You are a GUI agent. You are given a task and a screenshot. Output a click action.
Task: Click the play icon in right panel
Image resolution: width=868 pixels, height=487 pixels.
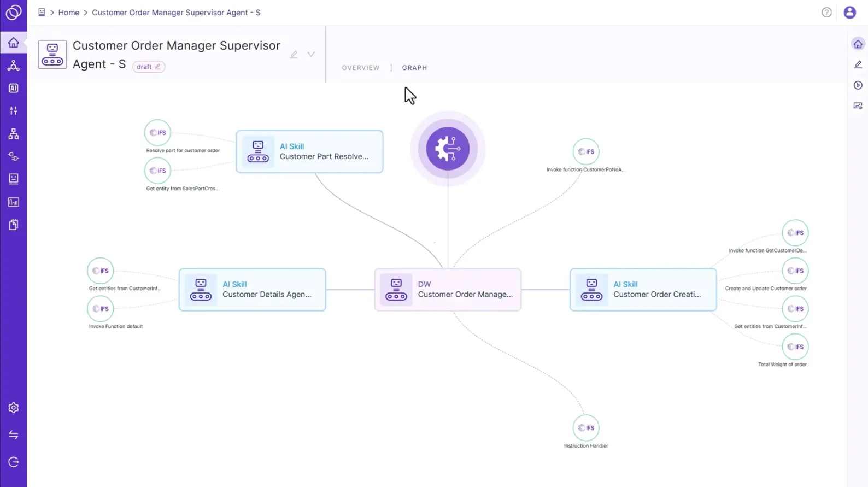pyautogui.click(x=858, y=85)
